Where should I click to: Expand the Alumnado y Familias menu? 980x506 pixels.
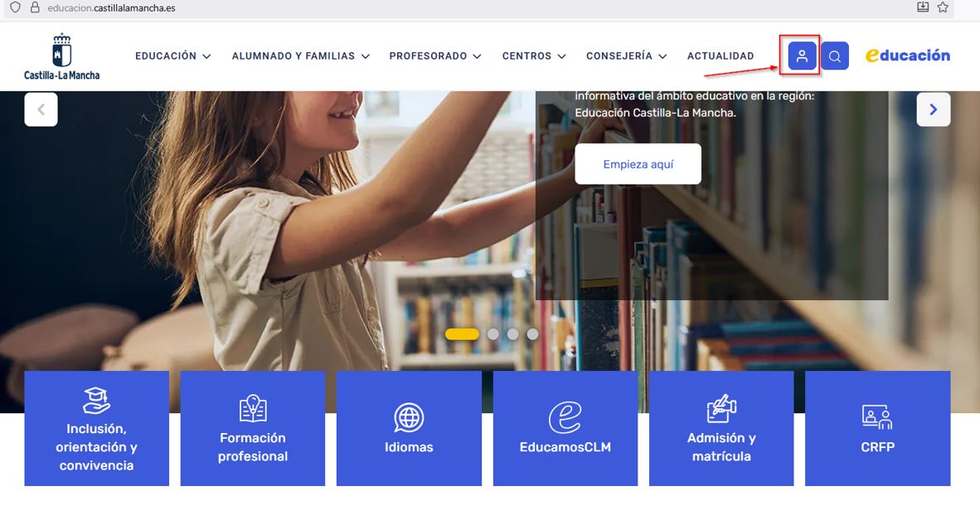point(301,56)
